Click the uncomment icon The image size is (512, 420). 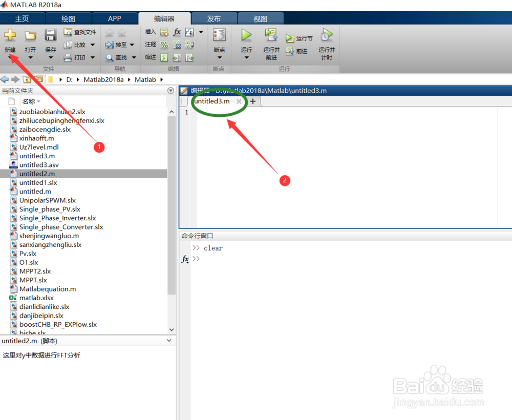(x=177, y=45)
